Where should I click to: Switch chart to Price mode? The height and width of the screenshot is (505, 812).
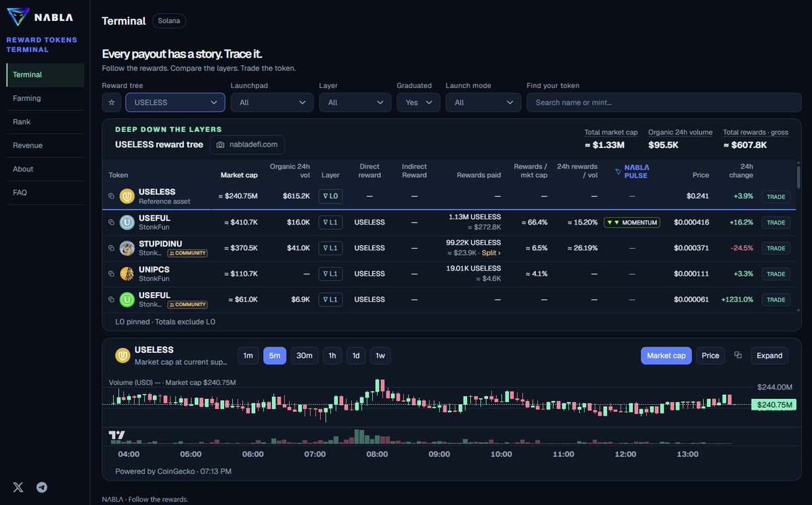[710, 356]
